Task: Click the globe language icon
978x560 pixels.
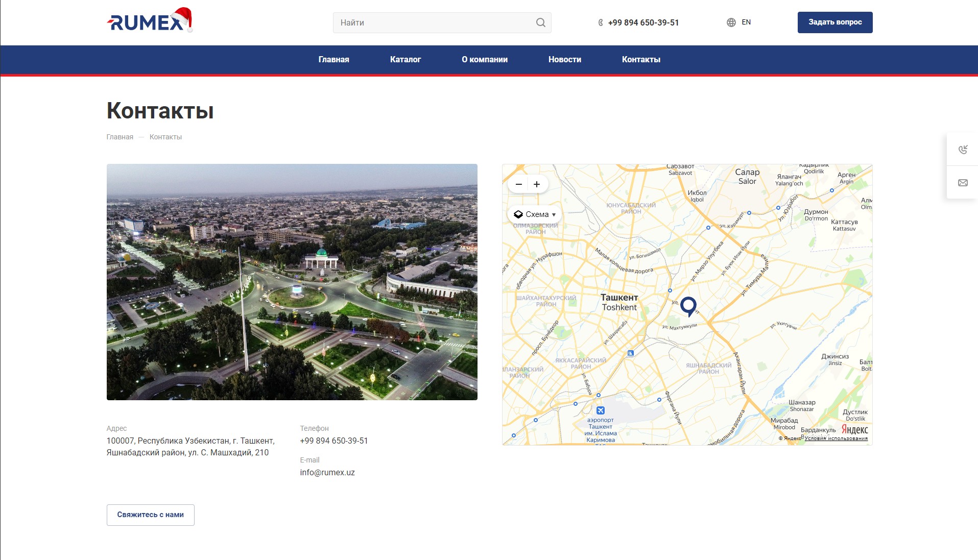Action: (731, 22)
